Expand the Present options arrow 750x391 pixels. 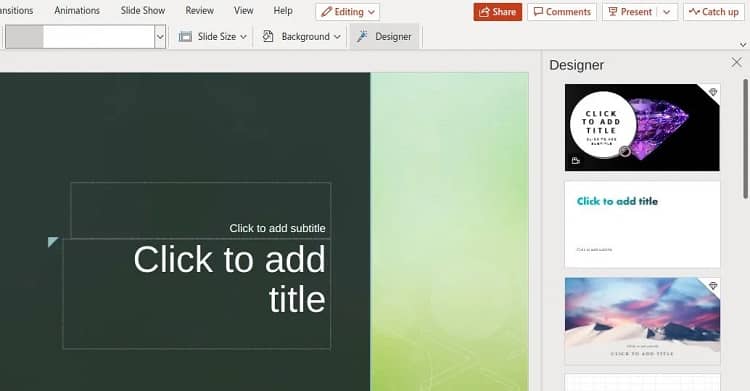[667, 12]
